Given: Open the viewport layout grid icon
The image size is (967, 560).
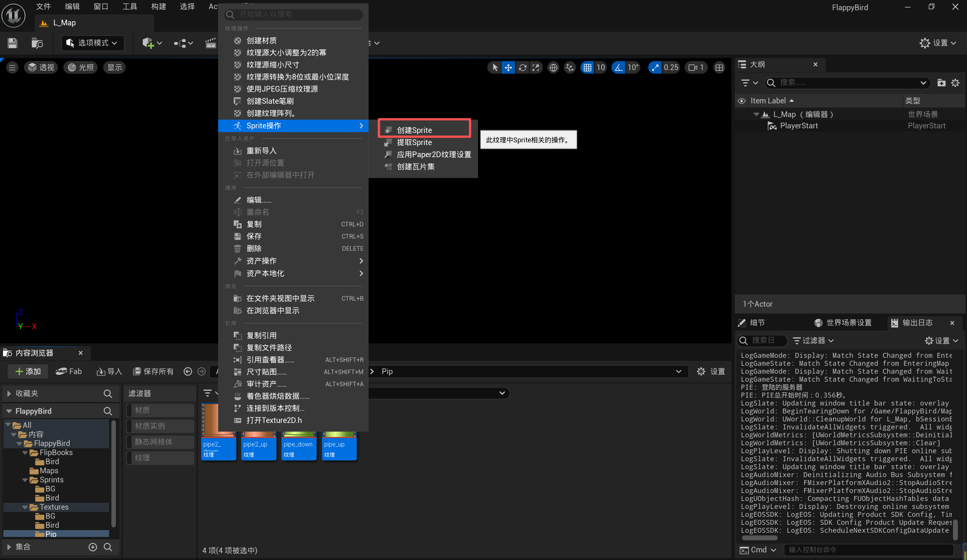Looking at the screenshot, I should click(x=719, y=67).
